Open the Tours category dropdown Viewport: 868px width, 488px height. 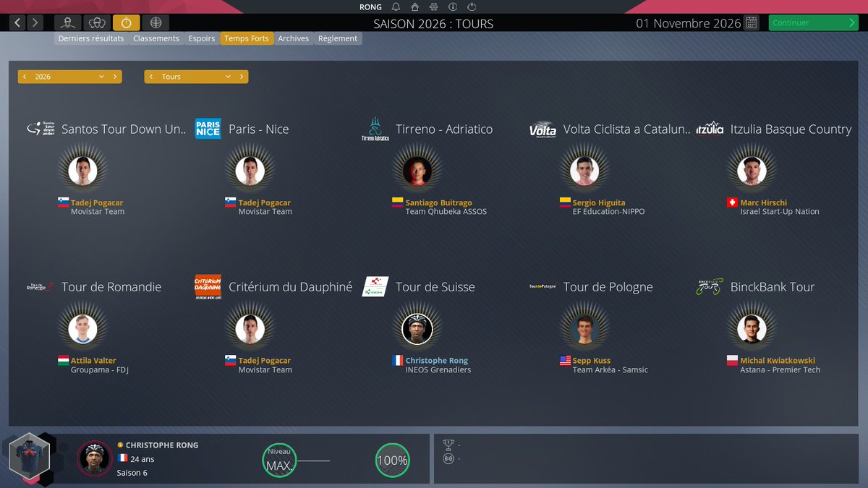(x=196, y=77)
